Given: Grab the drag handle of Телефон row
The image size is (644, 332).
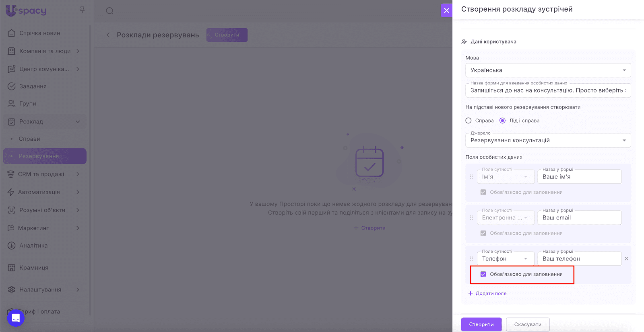Looking at the screenshot, I should point(471,259).
